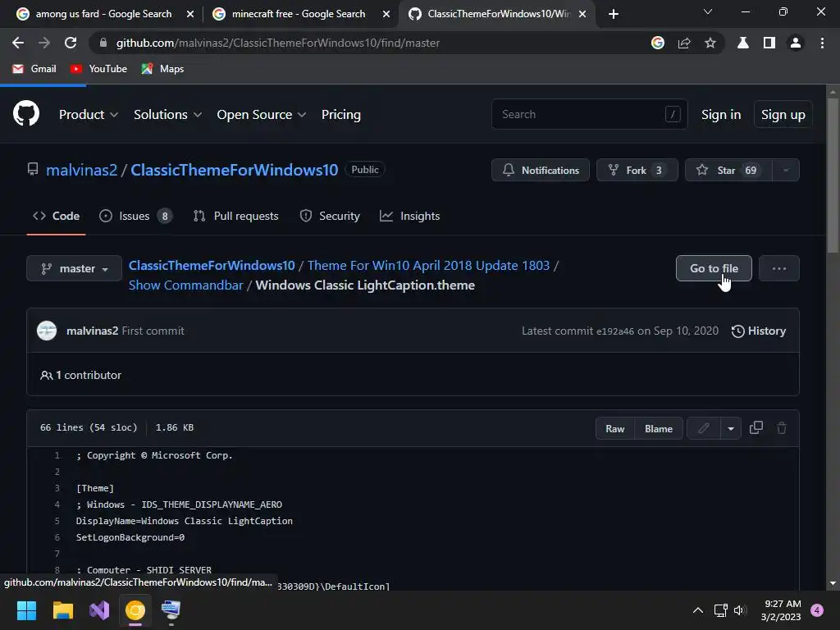Image resolution: width=840 pixels, height=630 pixels.
Task: Click the Chrome Canary taskbar icon
Action: coord(135,610)
